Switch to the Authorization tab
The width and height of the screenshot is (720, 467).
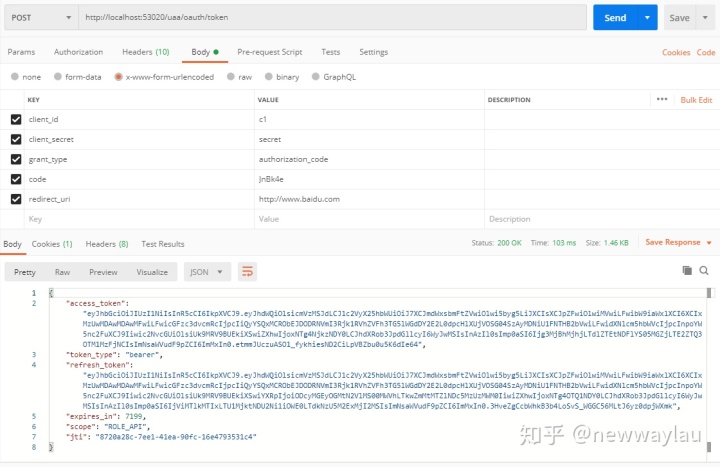coord(79,52)
